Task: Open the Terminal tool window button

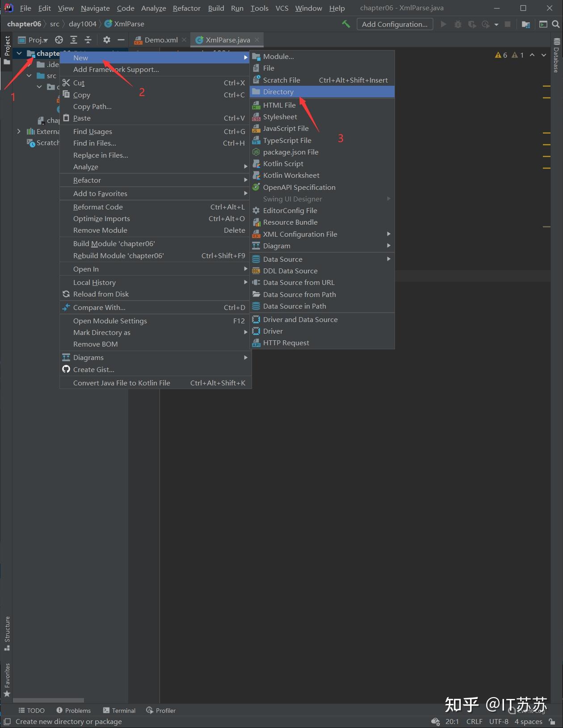Action: pyautogui.click(x=119, y=711)
